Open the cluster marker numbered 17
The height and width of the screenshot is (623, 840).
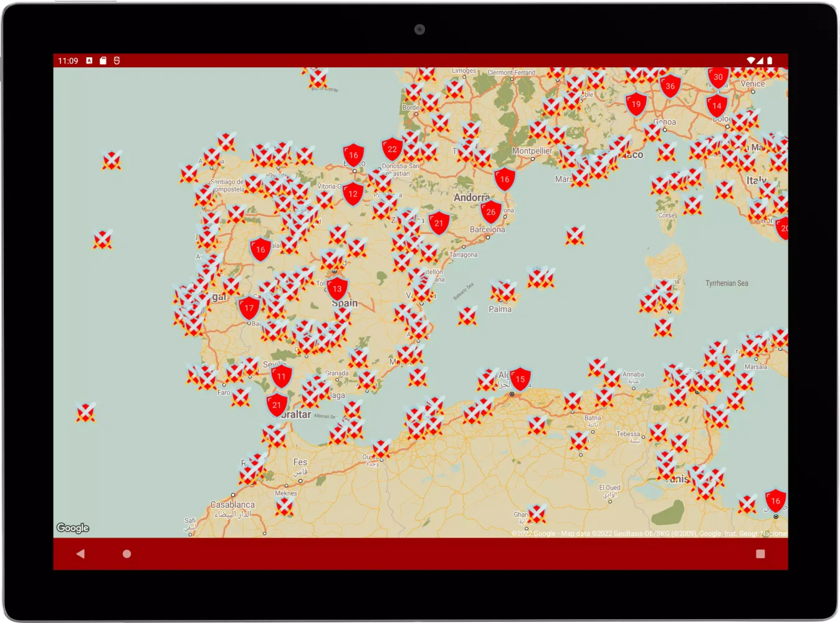click(x=249, y=308)
